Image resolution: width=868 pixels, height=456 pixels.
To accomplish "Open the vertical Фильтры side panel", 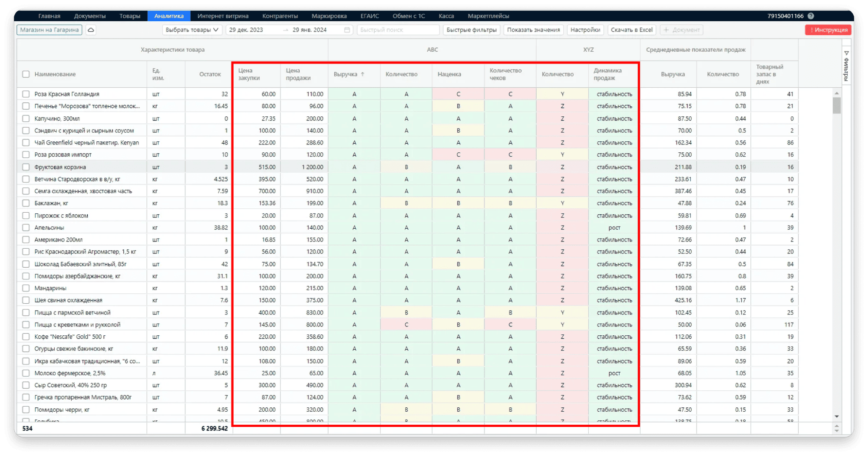I will (846, 66).
